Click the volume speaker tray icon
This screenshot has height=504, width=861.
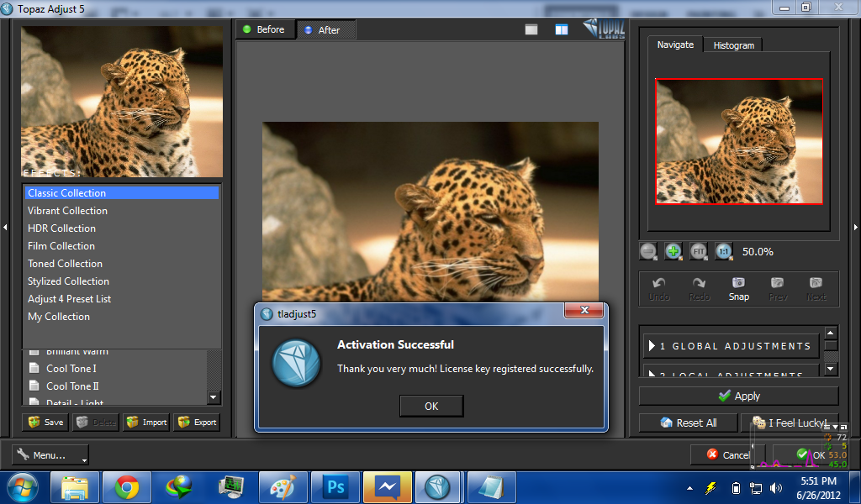[x=776, y=487]
